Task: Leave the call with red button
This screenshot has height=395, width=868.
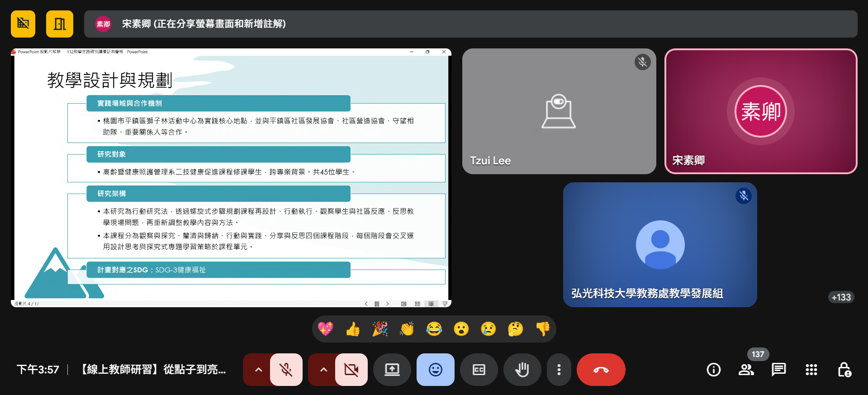Action: coord(601,370)
